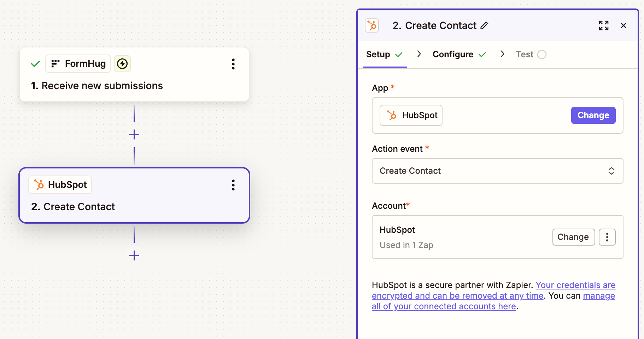This screenshot has width=644, height=339.
Task: Open the Action event dropdown
Action: pos(497,171)
